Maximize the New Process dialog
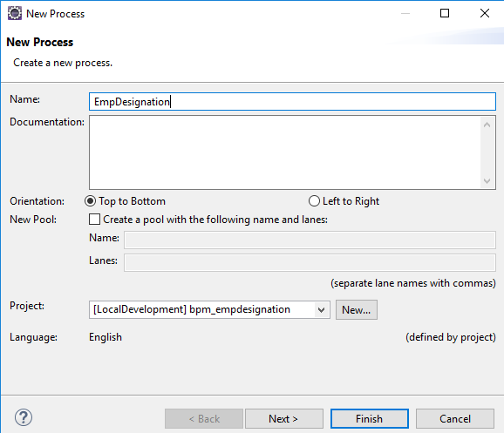 point(445,13)
